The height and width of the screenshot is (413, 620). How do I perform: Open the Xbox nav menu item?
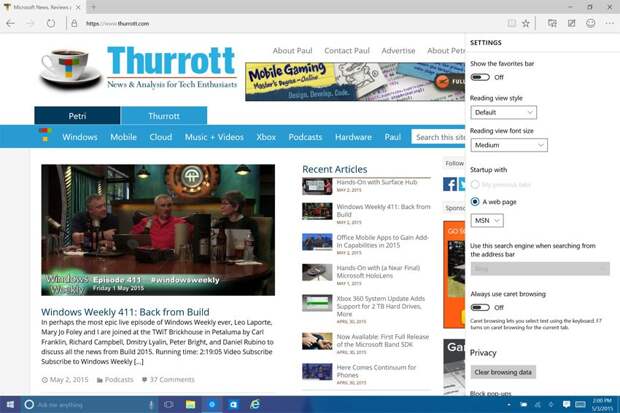(266, 137)
